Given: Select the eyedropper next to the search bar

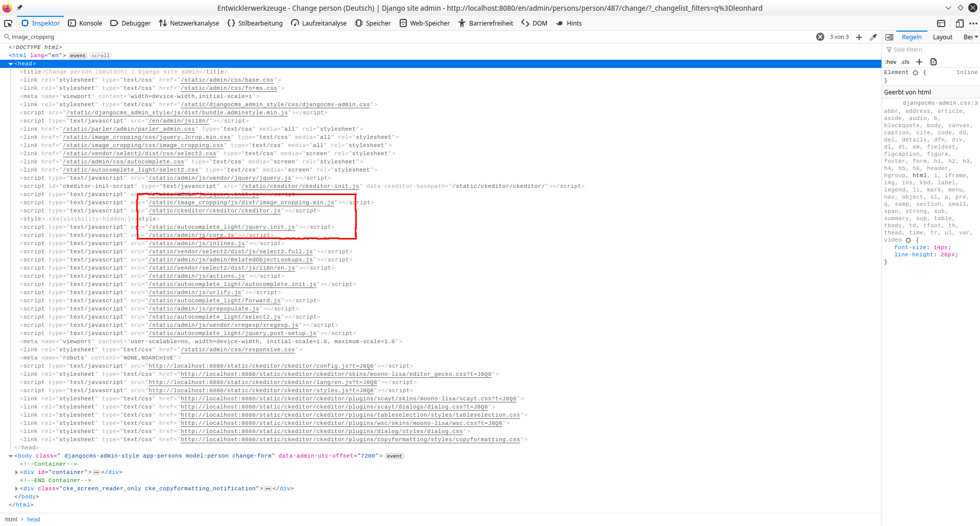Looking at the screenshot, I should tap(874, 37).
